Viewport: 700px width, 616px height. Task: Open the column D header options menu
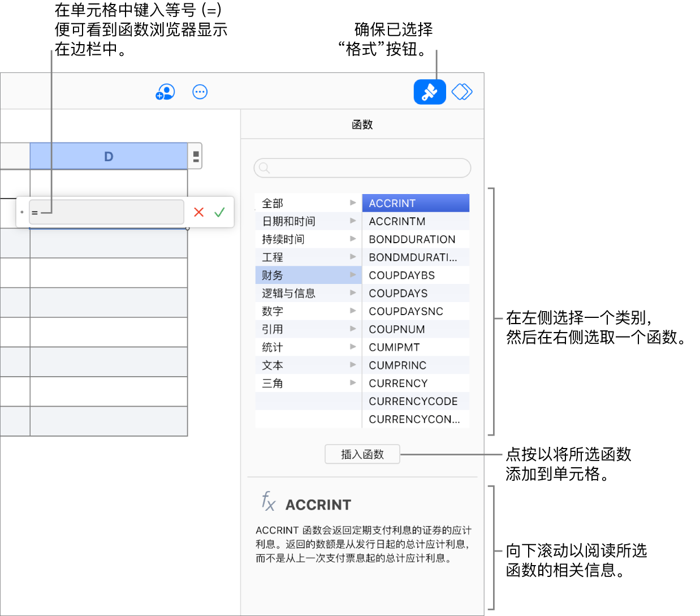coord(195,156)
